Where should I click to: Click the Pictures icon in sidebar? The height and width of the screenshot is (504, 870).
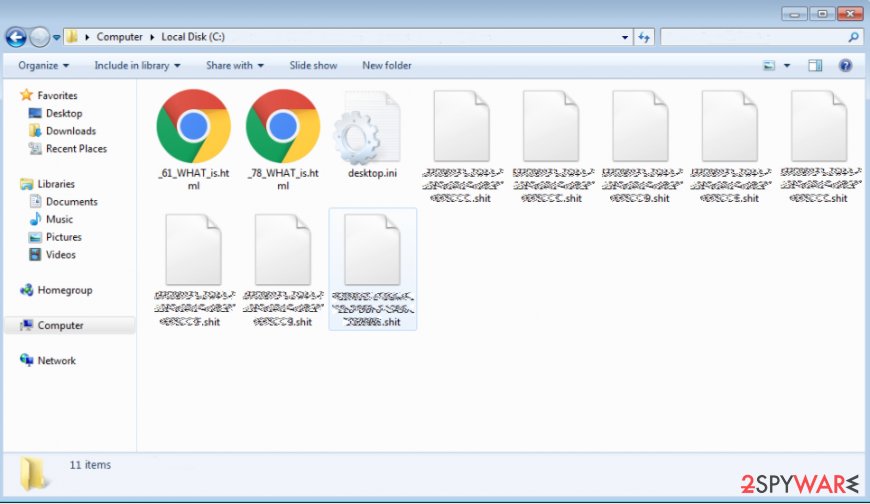[35, 237]
